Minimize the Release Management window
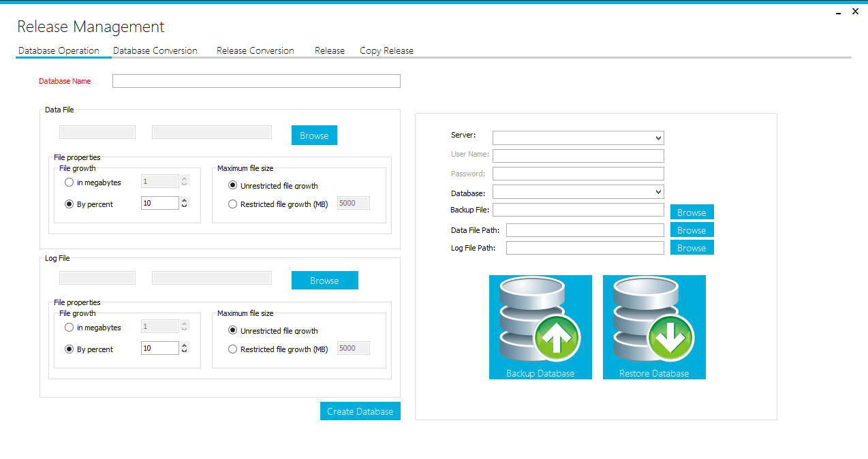 [x=838, y=12]
